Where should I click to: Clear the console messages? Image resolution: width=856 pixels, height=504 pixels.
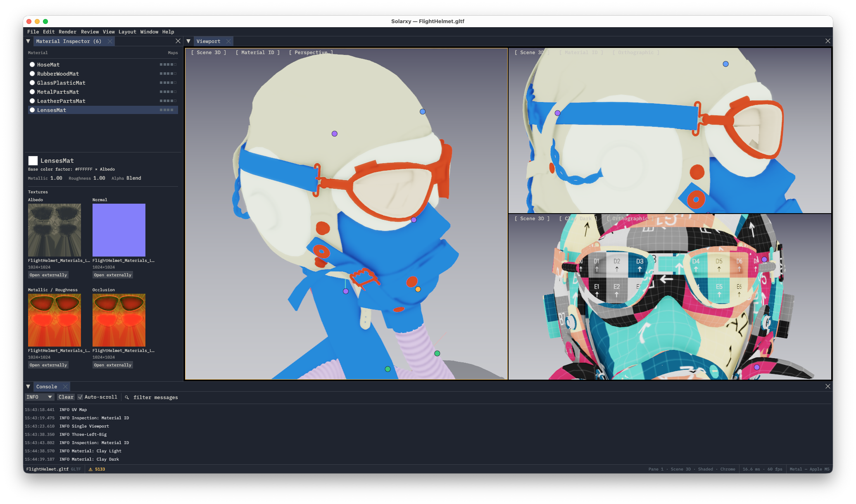pyautogui.click(x=66, y=397)
